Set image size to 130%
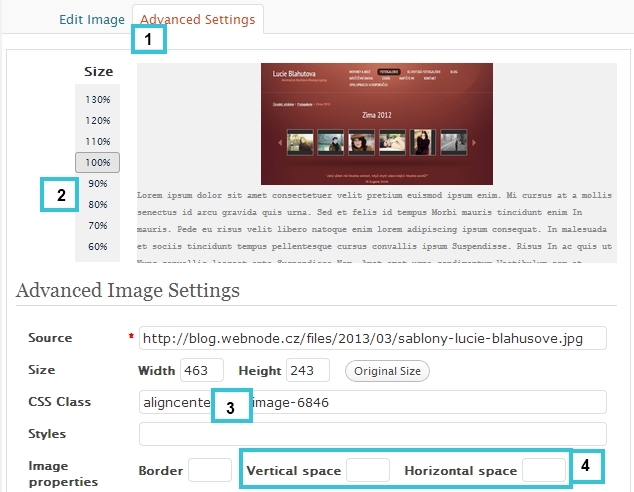 (98, 99)
